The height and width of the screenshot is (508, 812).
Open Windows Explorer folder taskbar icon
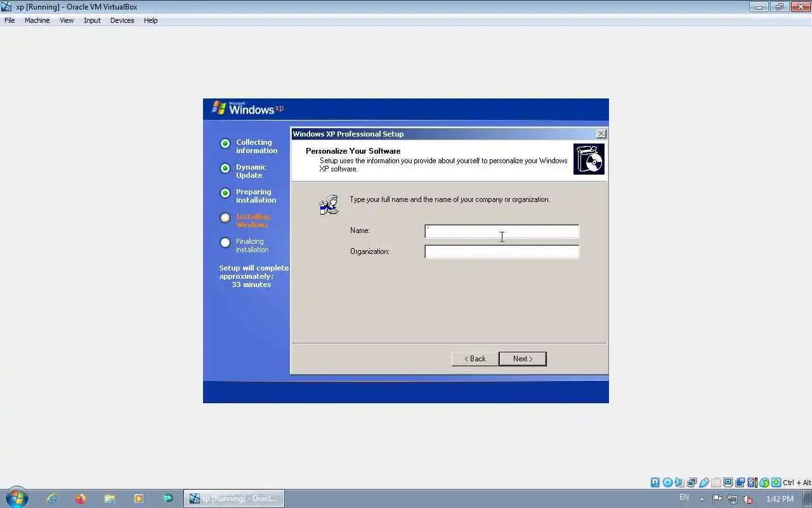pyautogui.click(x=110, y=498)
